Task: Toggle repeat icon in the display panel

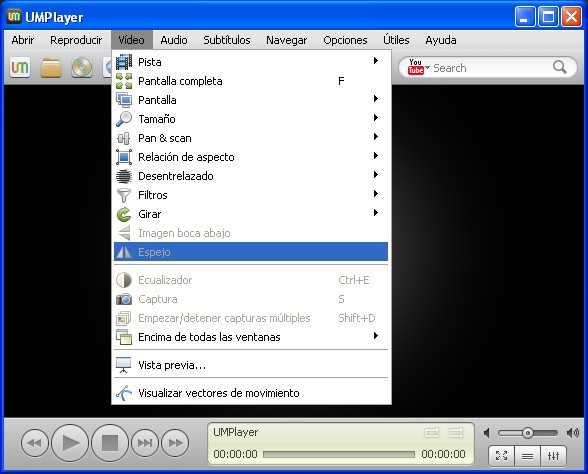Action: tap(432, 433)
